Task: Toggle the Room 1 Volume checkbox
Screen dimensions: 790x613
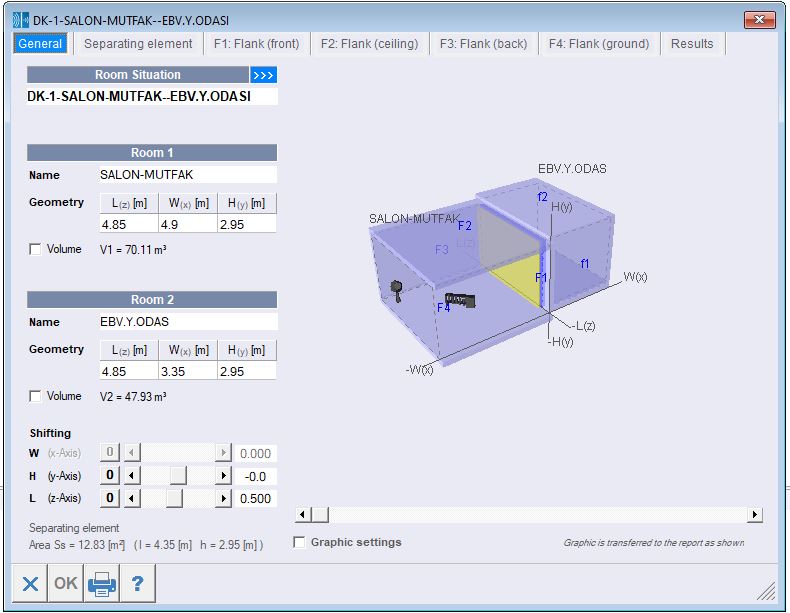Action: point(35,249)
